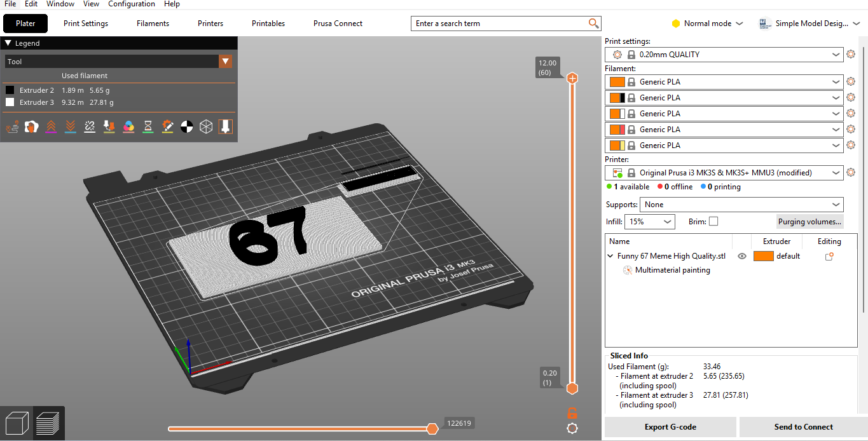868x441 pixels.
Task: Open Purging volumes dialog
Action: point(810,221)
